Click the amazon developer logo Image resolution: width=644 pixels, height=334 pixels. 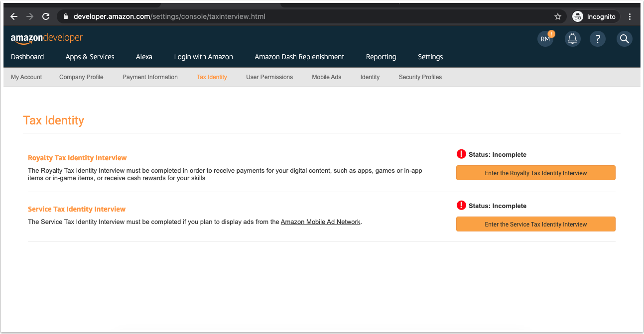(47, 38)
